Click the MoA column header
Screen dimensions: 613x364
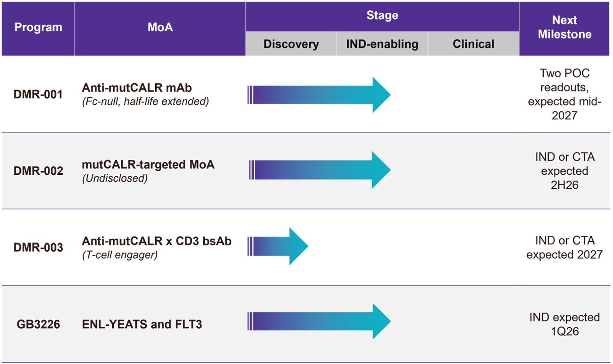tap(160, 27)
